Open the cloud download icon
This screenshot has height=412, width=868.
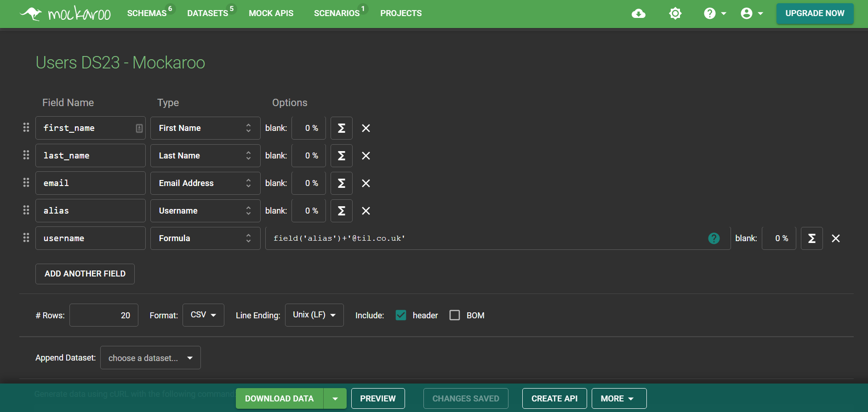point(639,14)
